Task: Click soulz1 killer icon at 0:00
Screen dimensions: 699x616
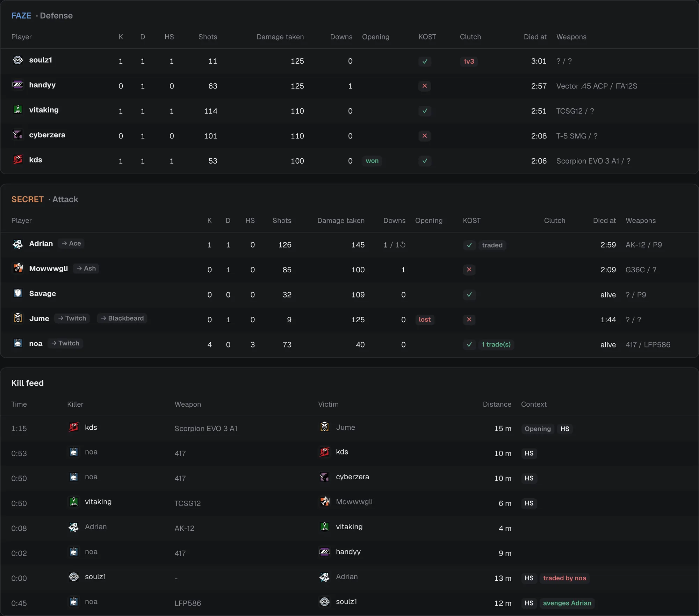Action: click(74, 576)
